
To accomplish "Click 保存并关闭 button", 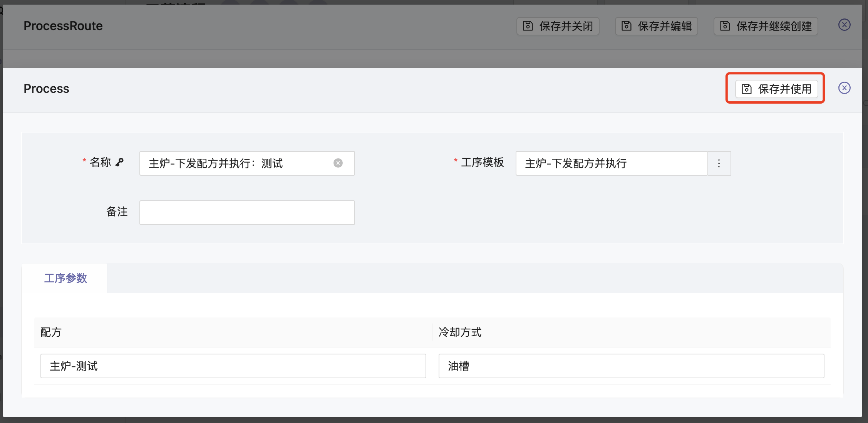I will (558, 26).
